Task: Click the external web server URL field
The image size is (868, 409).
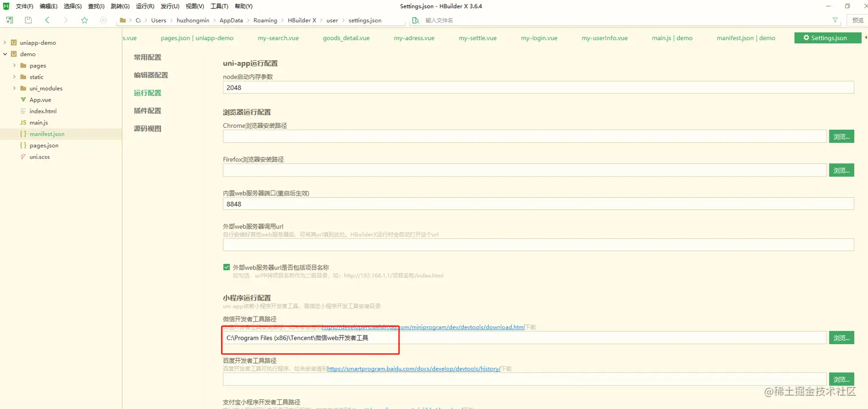Action: pos(538,244)
